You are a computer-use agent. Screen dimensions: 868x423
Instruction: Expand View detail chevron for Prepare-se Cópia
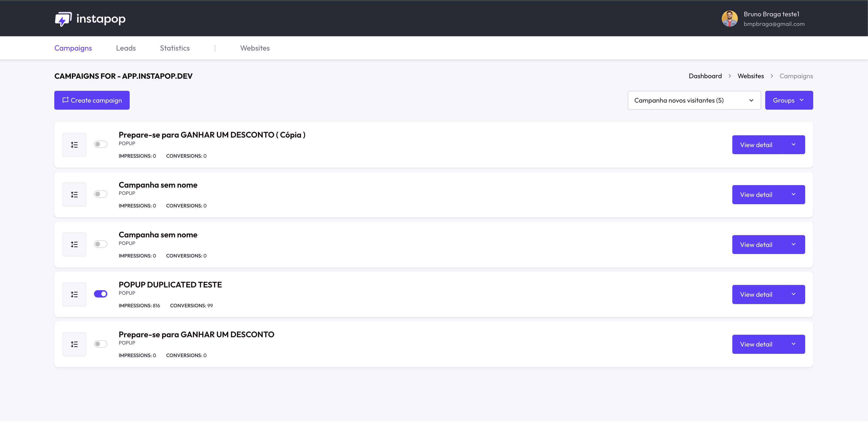794,145
